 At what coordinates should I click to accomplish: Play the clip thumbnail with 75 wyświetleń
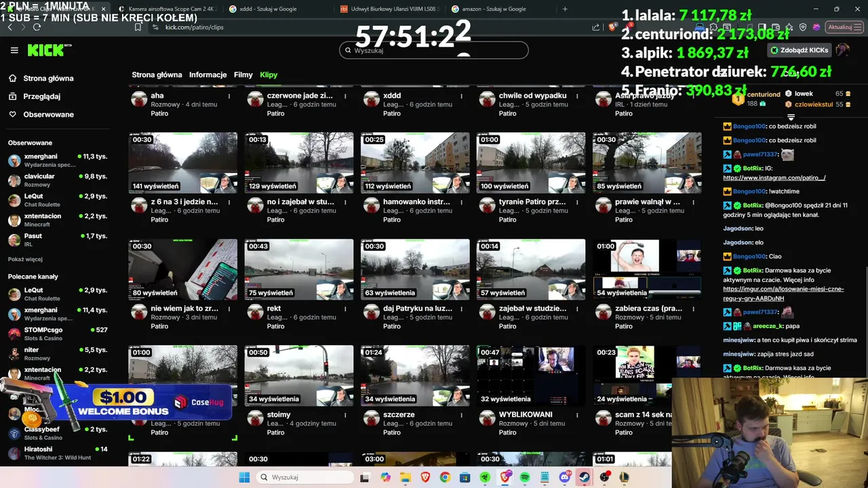tap(299, 269)
